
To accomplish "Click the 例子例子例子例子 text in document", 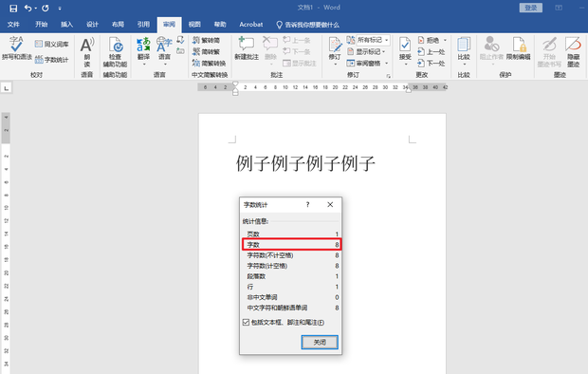I will (305, 163).
